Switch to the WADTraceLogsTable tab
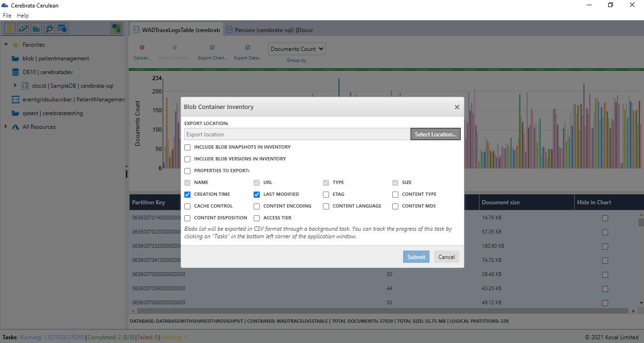 tap(176, 30)
